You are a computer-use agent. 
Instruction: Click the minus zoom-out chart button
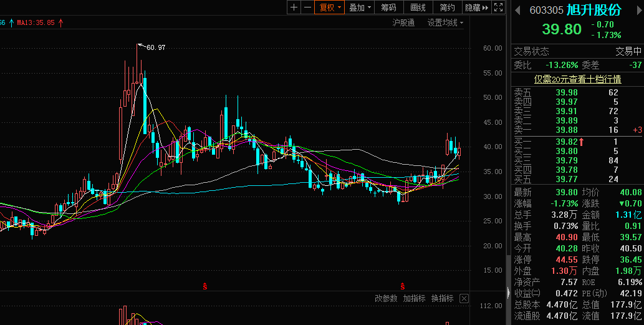[x=307, y=7]
